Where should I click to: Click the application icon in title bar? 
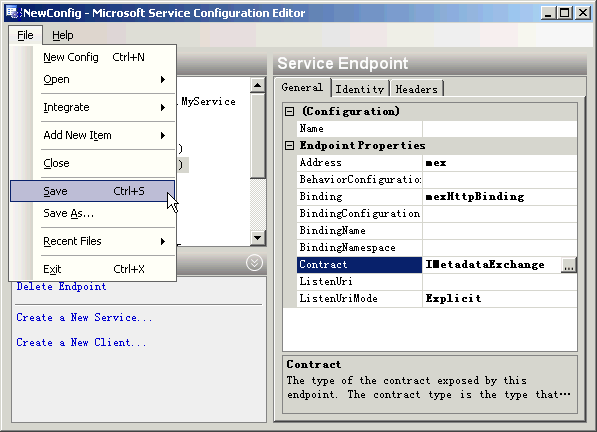point(12,13)
